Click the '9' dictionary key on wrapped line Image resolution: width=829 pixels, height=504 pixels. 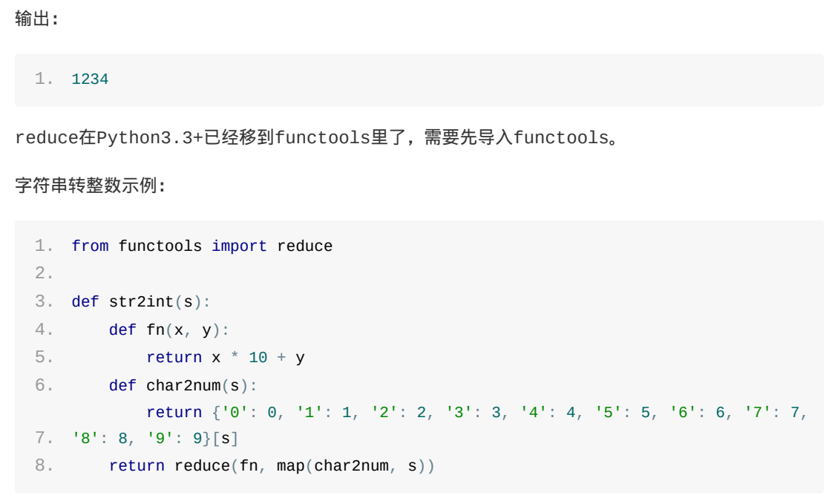coord(160,439)
